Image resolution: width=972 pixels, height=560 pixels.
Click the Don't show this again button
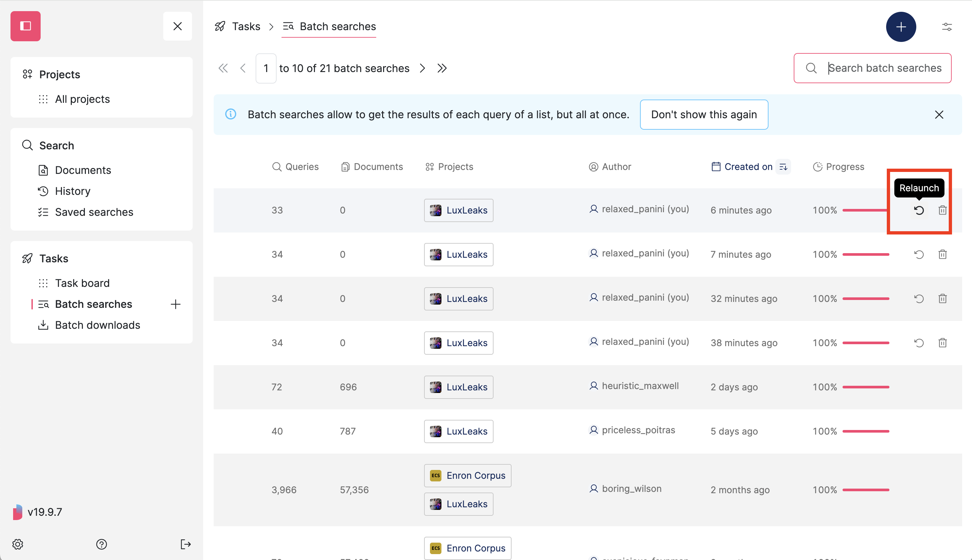click(704, 114)
